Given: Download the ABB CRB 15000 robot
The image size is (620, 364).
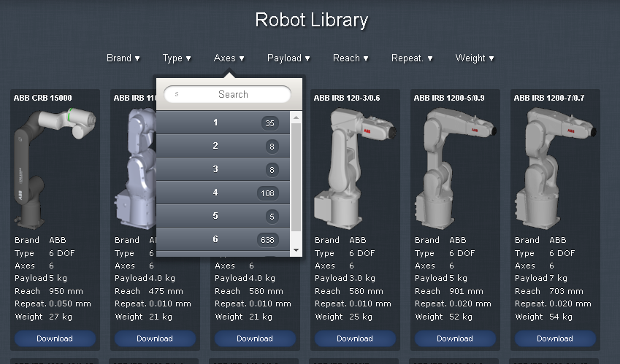Looking at the screenshot, I should click(55, 338).
